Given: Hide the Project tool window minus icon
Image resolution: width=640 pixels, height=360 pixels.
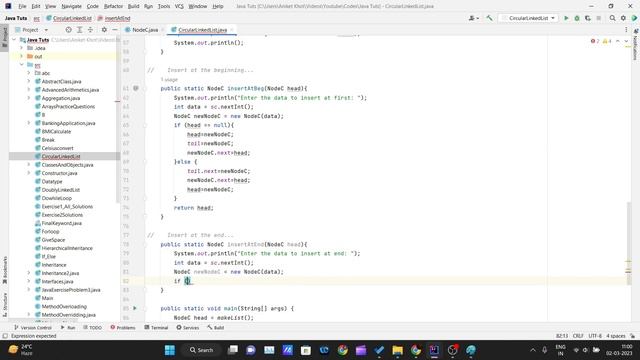Looking at the screenshot, I should [115, 30].
